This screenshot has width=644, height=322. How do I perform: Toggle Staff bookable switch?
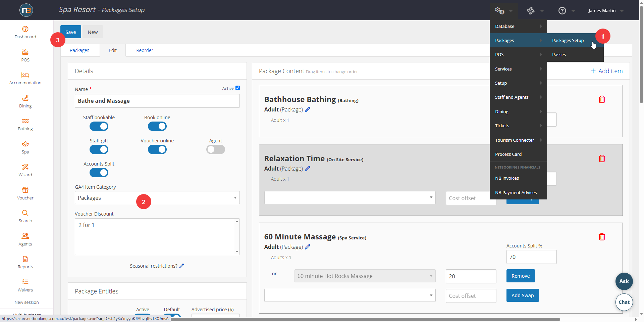click(x=99, y=127)
